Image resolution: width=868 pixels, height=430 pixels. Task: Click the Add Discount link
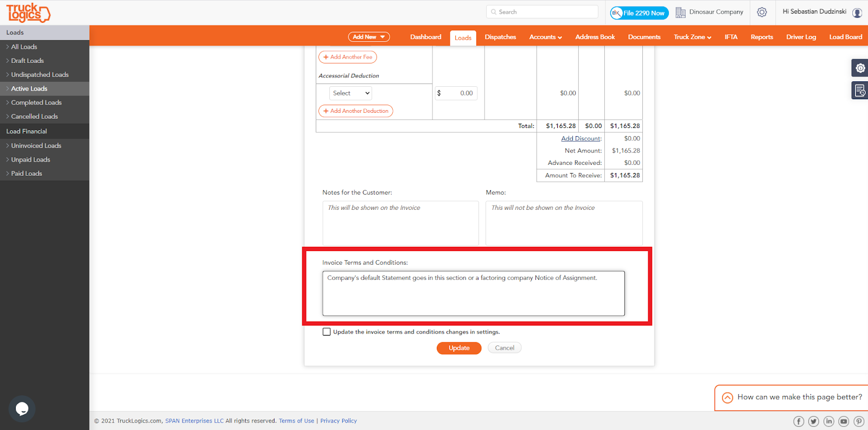click(x=581, y=139)
